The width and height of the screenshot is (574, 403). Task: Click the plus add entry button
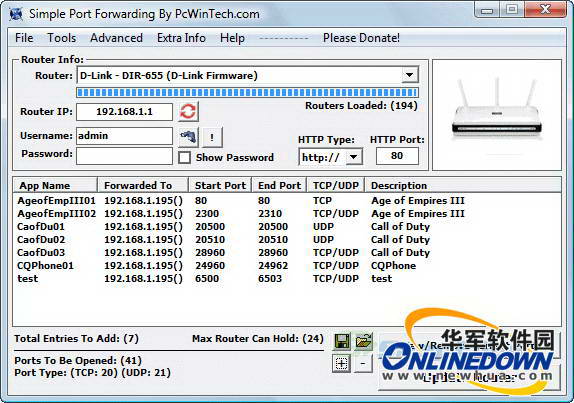(x=342, y=363)
